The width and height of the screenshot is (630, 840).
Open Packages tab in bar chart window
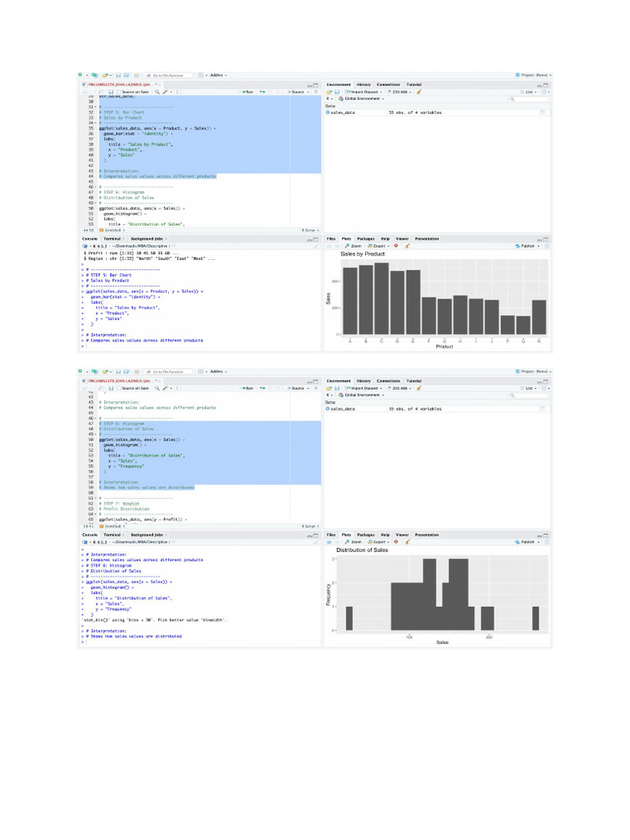pyautogui.click(x=366, y=239)
